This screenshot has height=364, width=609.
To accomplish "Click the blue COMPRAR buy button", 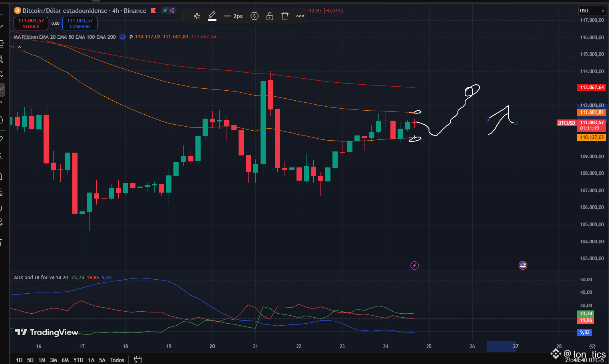I will (x=80, y=24).
